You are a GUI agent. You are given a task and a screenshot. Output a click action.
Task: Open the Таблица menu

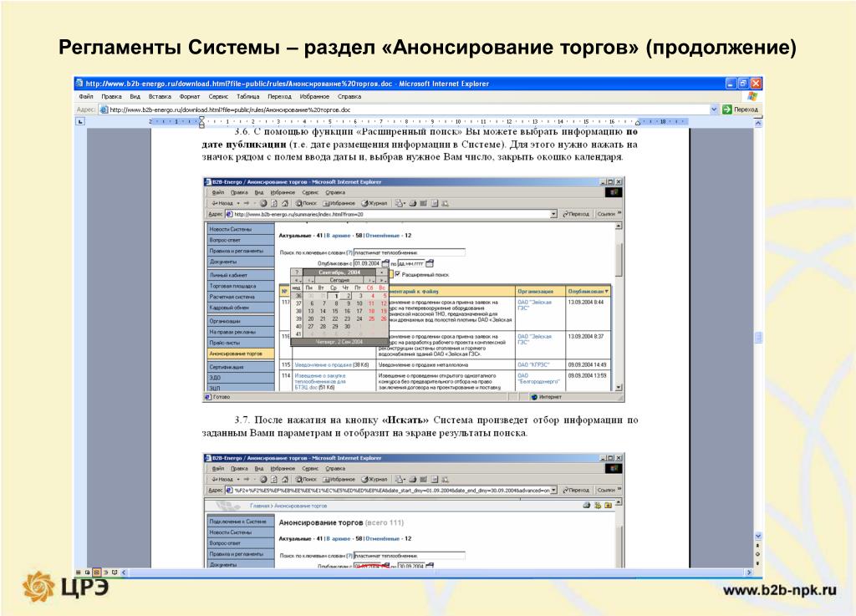[x=247, y=97]
